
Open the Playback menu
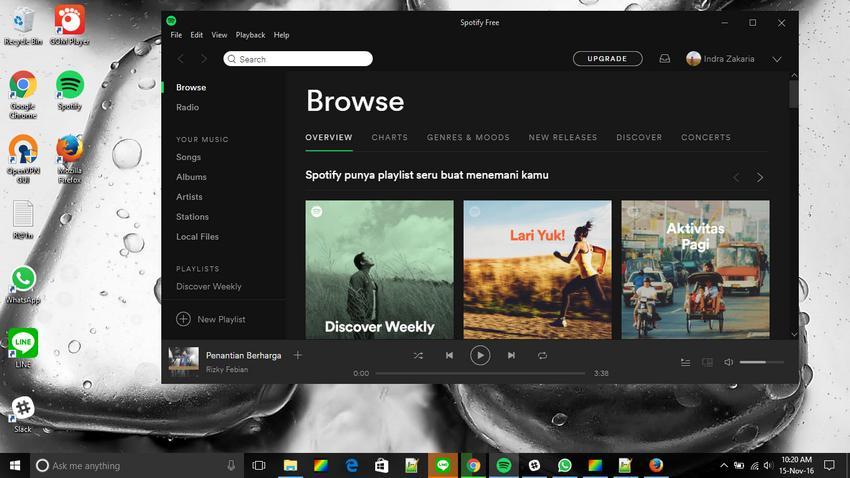point(250,35)
